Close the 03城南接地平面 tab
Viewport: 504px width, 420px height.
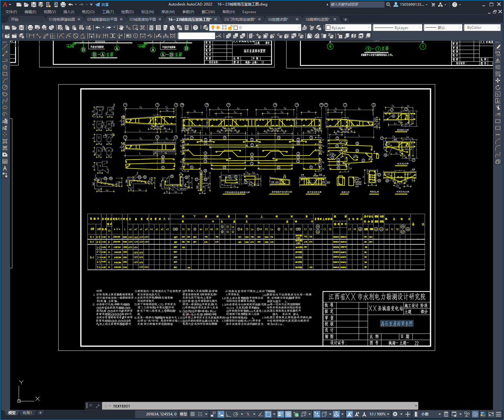pyautogui.click(x=160, y=19)
